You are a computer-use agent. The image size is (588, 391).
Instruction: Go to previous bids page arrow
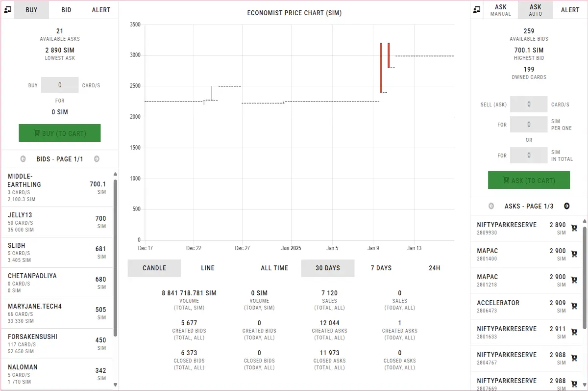coord(23,159)
